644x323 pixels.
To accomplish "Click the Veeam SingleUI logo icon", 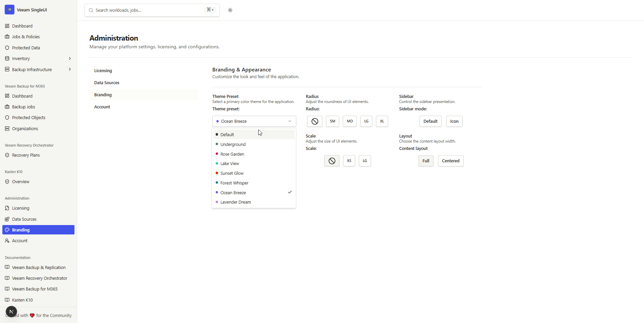I will 9,10.
